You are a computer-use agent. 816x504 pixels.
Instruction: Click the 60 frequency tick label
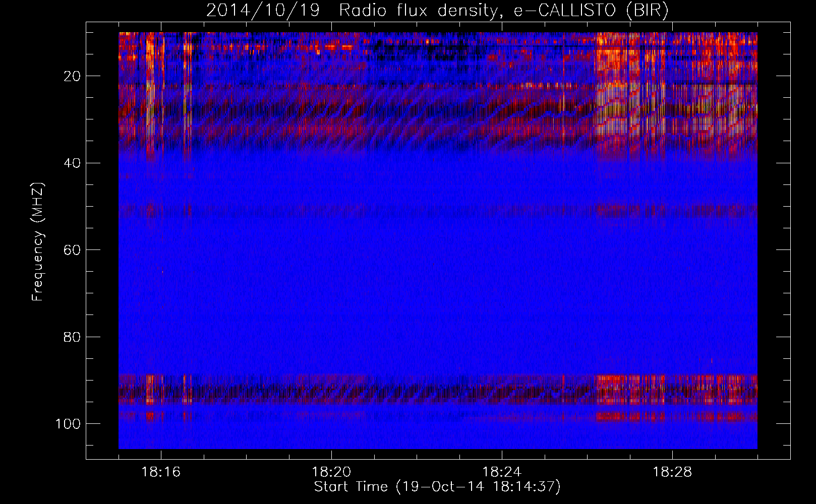point(72,250)
